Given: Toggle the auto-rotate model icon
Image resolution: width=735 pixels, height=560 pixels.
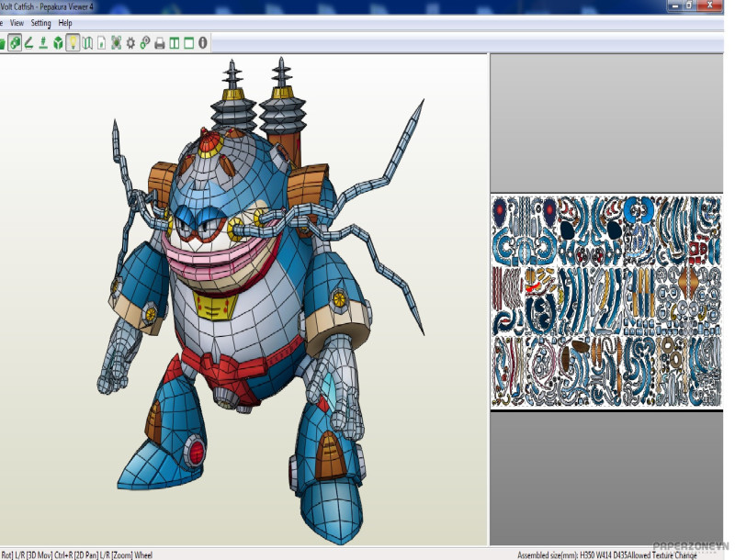Looking at the screenshot, I should click(15, 42).
